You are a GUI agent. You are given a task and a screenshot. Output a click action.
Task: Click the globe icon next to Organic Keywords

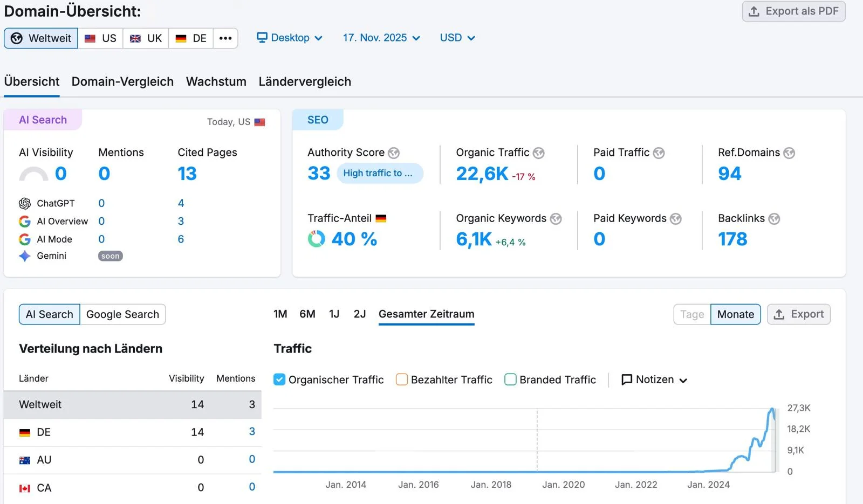click(556, 219)
